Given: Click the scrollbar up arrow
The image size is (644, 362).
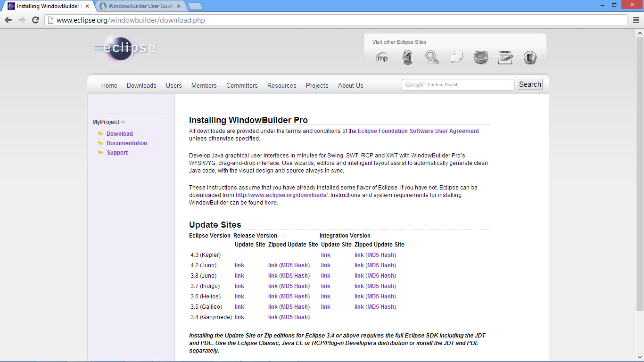Looking at the screenshot, I should (x=640, y=32).
